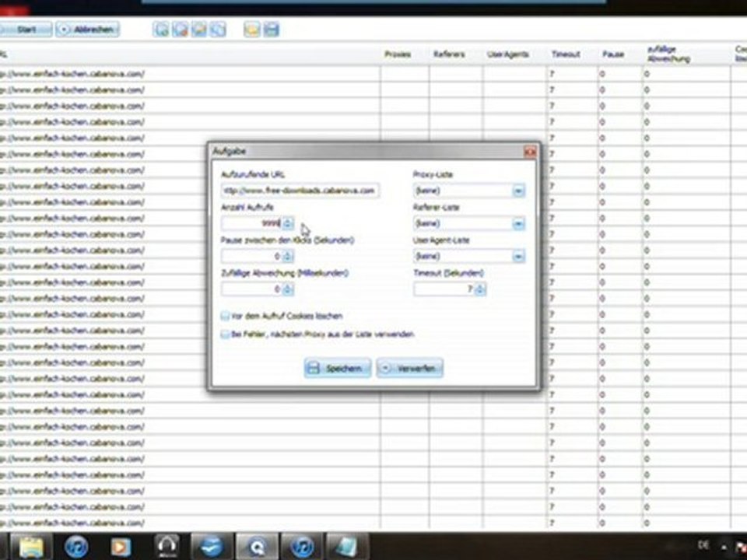
Task: Open Windows Explorer folder icon in taskbar
Action: [30, 547]
